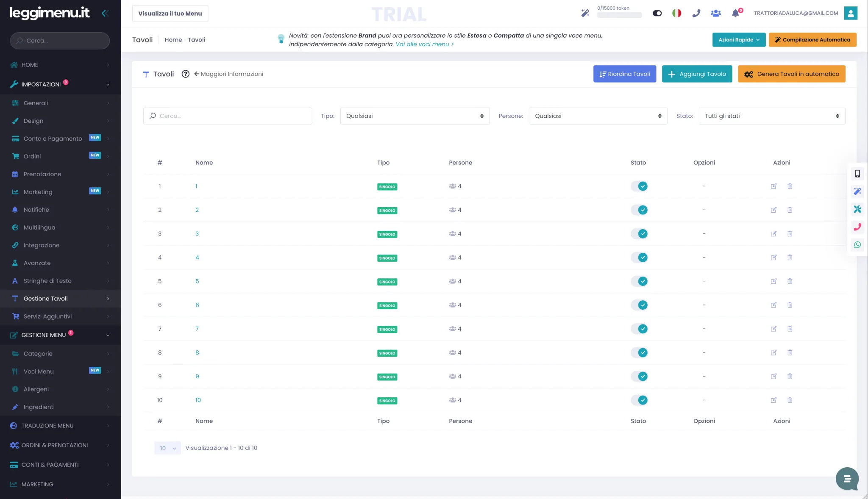Collapse the sidebar with the double-chevron icon
This screenshot has height=499, width=868.
click(105, 13)
